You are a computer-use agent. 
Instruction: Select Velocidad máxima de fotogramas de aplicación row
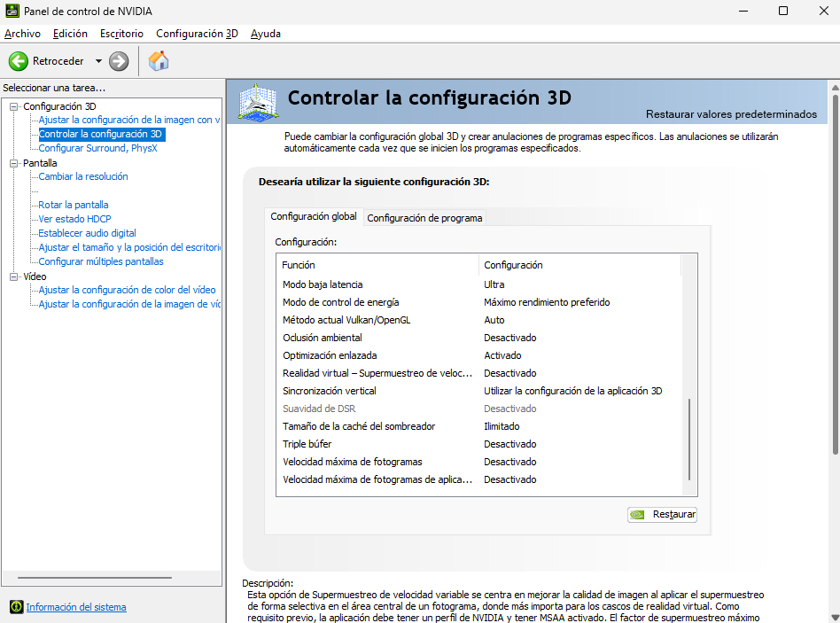coord(479,479)
